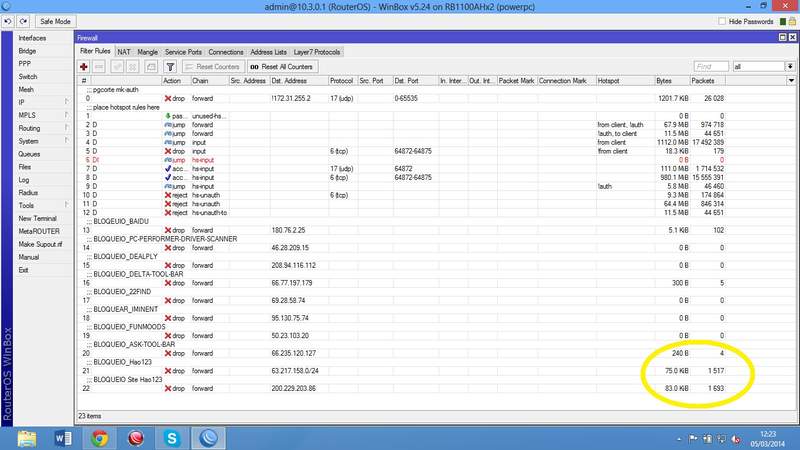The height and width of the screenshot is (450, 800).
Task: Open MetaROUTER in the sidebar
Action: point(39,231)
